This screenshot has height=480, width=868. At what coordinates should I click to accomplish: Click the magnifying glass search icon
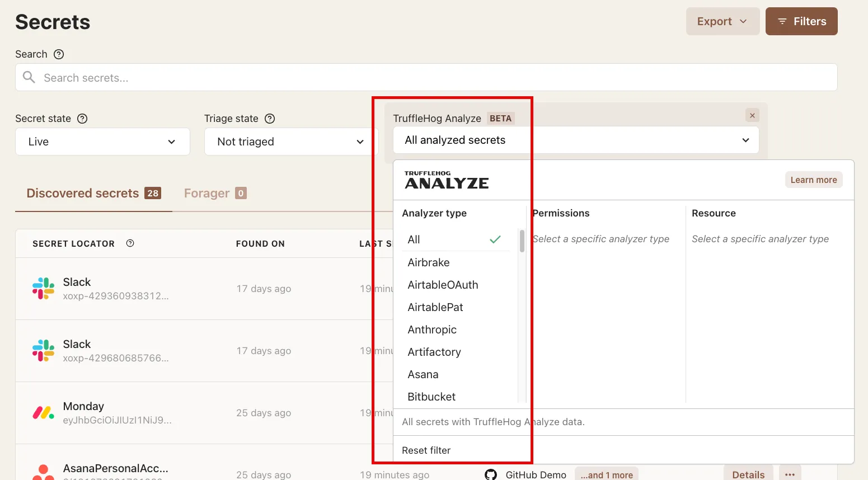pyautogui.click(x=29, y=77)
